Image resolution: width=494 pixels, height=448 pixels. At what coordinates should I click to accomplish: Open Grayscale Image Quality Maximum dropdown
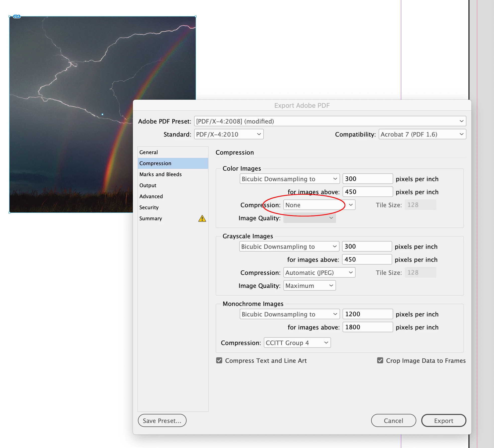309,286
